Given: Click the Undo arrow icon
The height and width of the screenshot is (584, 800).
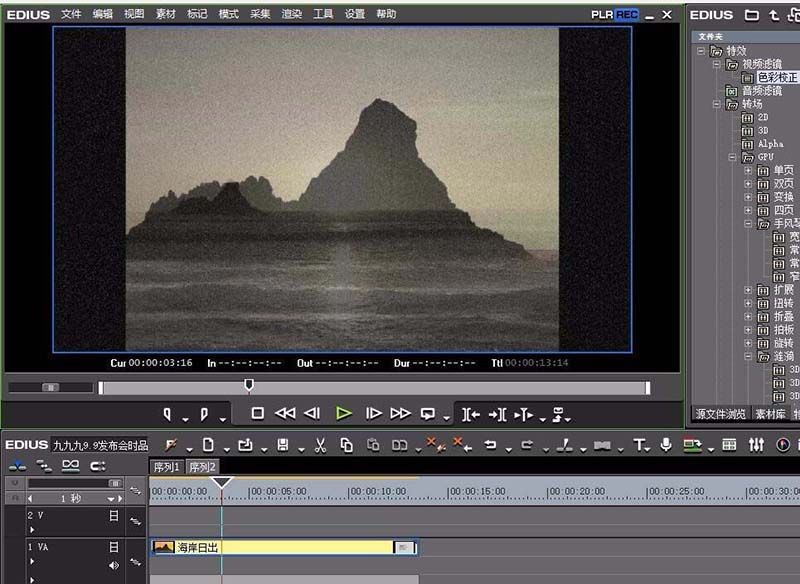Looking at the screenshot, I should point(491,445).
